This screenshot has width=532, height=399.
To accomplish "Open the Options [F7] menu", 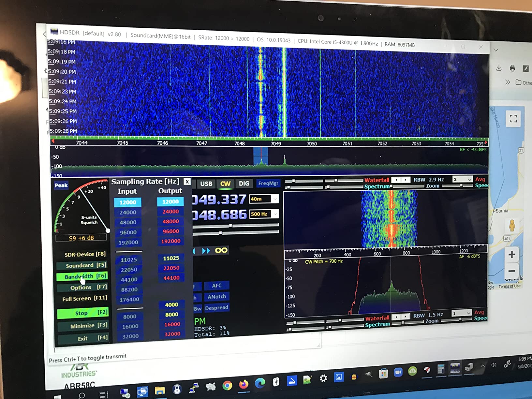I will pyautogui.click(x=82, y=287).
